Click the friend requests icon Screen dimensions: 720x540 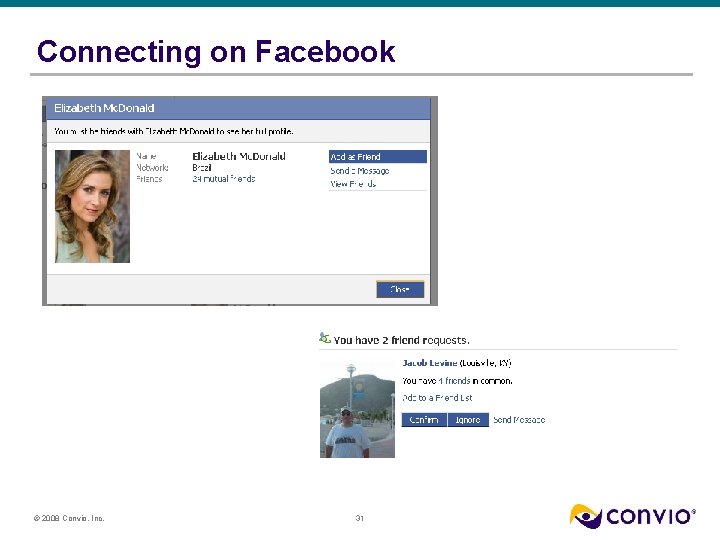(325, 338)
